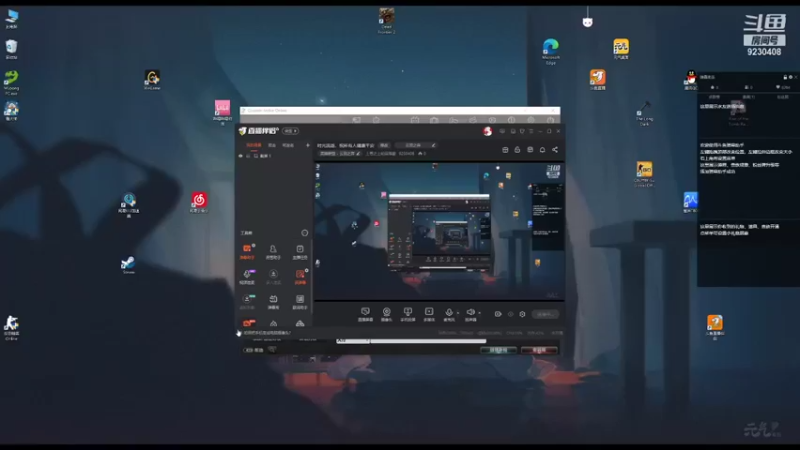Click the green button at window bottom
Viewport: 800px width, 450px height.
point(498,351)
